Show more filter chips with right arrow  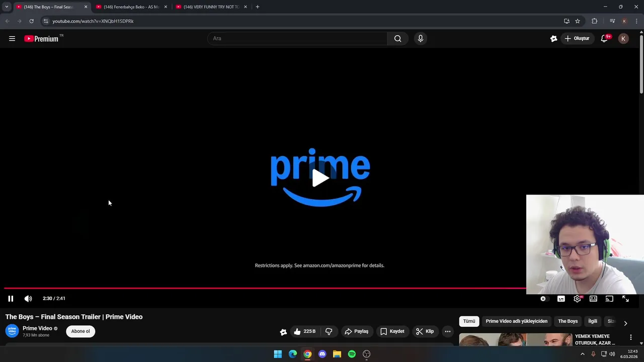(x=625, y=323)
